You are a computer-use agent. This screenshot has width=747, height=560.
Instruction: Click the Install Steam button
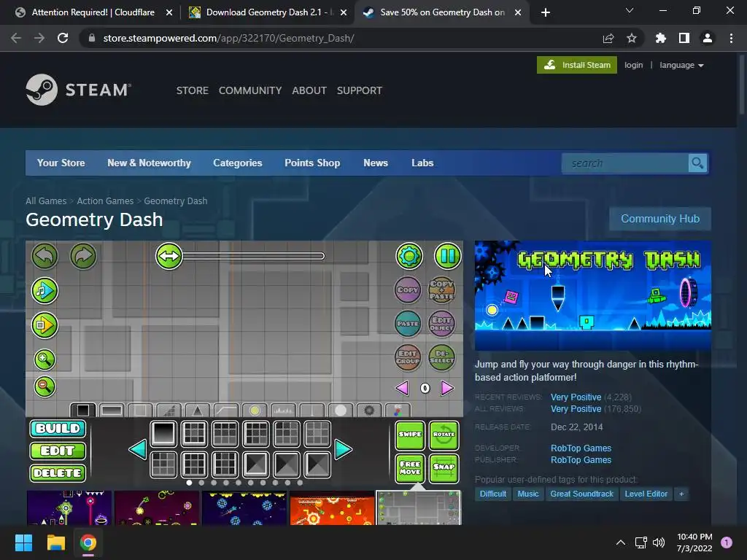pyautogui.click(x=577, y=65)
